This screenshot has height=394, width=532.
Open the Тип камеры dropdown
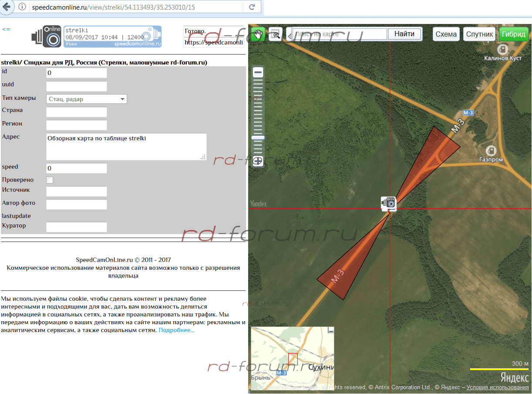click(x=86, y=99)
